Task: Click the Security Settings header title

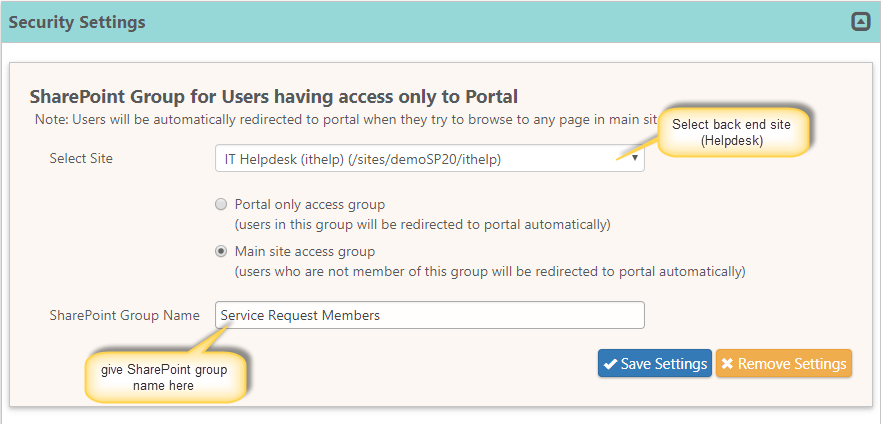Action: (77, 22)
